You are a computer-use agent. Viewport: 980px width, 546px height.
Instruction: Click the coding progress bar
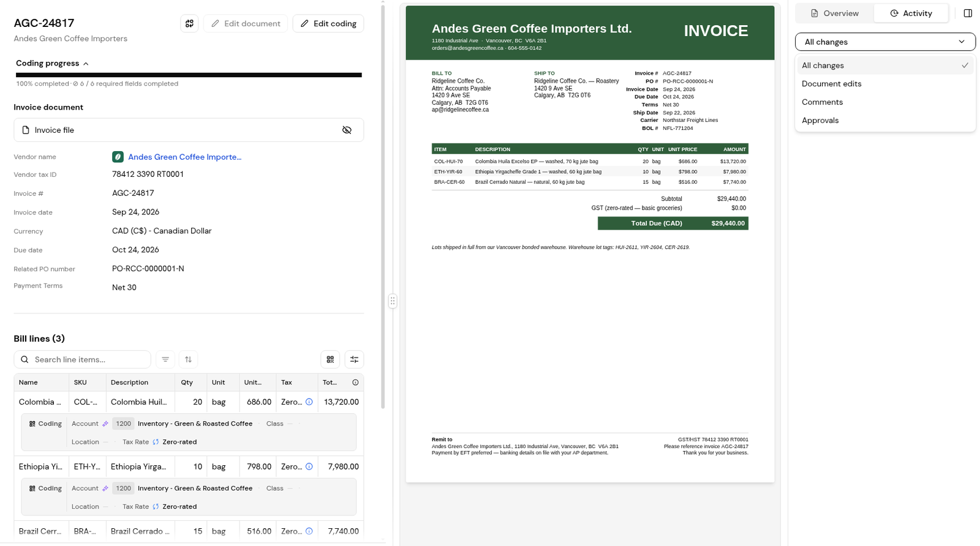[189, 75]
